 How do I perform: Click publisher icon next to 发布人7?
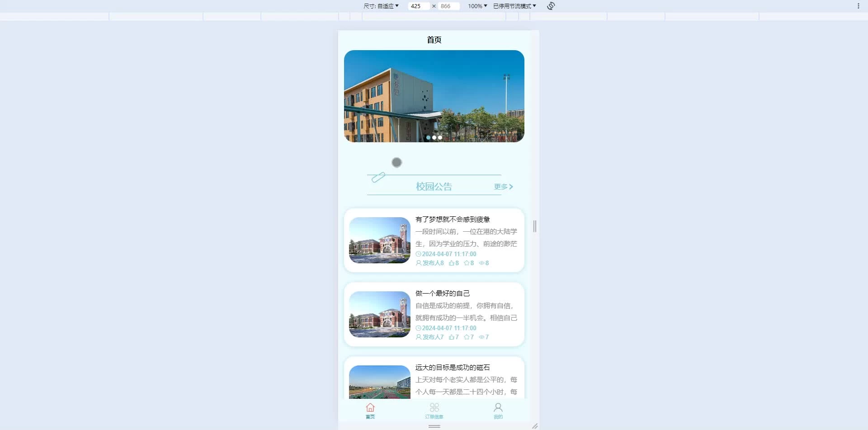pos(419,337)
